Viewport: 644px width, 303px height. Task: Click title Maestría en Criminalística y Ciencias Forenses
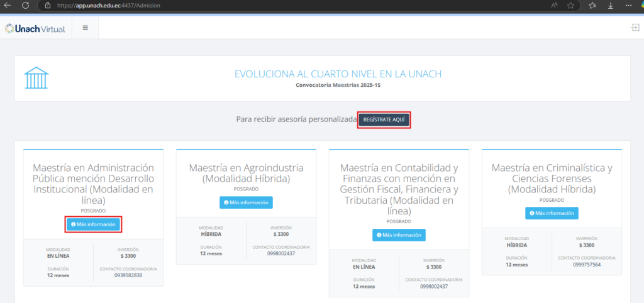coord(552,179)
